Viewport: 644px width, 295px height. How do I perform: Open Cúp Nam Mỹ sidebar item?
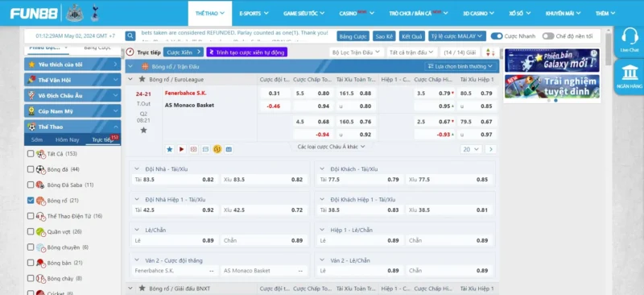pos(72,111)
